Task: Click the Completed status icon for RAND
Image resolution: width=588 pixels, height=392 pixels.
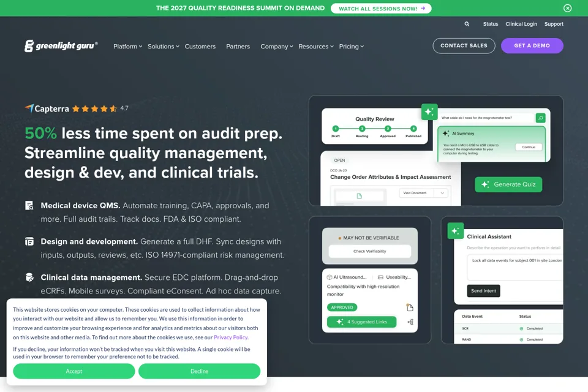Action: (521, 339)
